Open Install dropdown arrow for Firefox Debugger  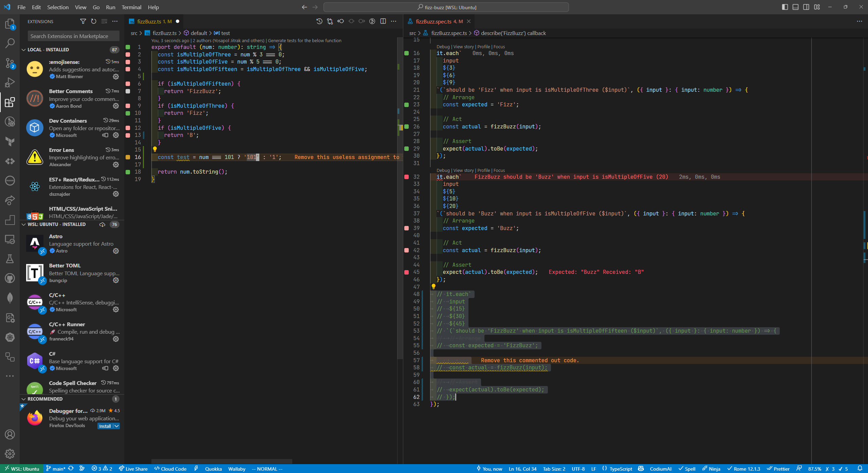click(x=116, y=426)
